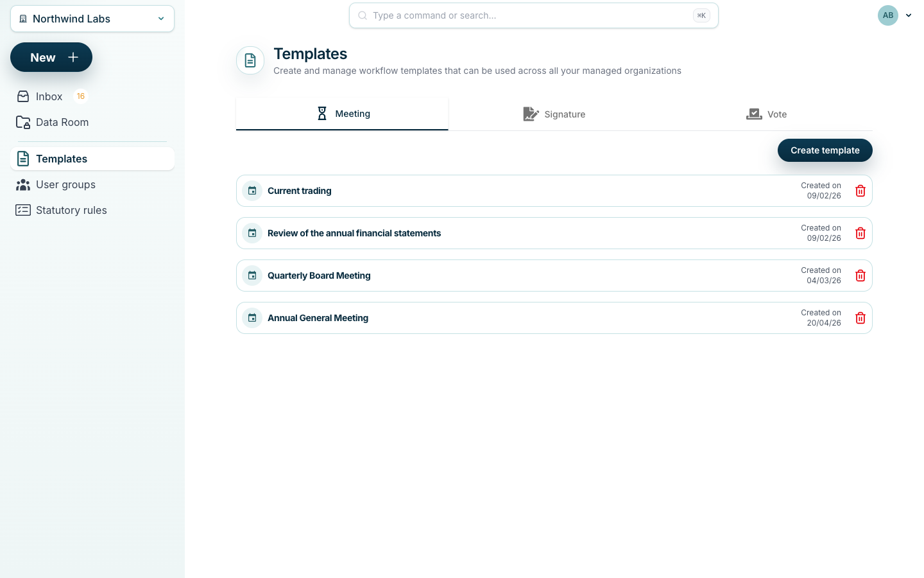Click the hourglass icon on Meeting tab

(x=322, y=114)
